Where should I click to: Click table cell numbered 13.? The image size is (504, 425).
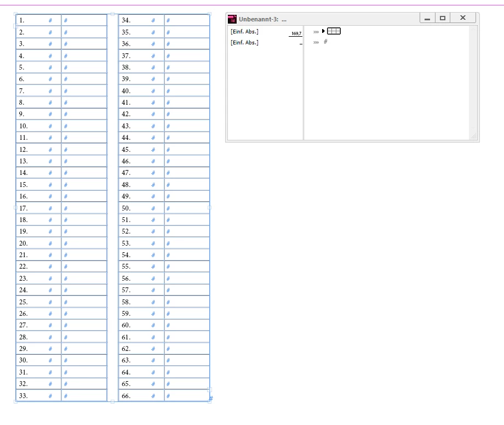point(38,161)
